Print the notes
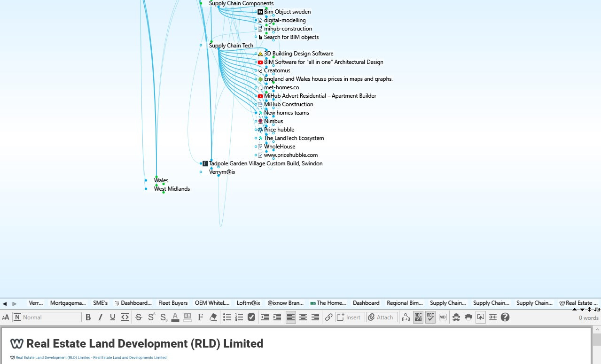The height and width of the screenshot is (364, 601). 468,318
